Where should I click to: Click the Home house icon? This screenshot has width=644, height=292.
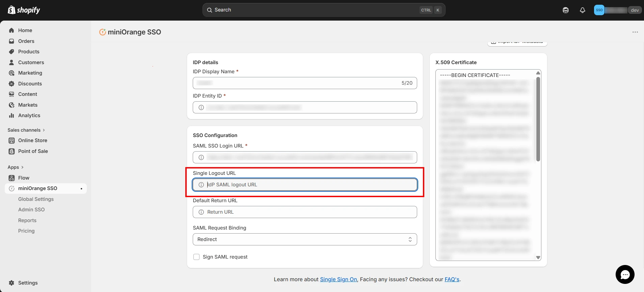11,30
